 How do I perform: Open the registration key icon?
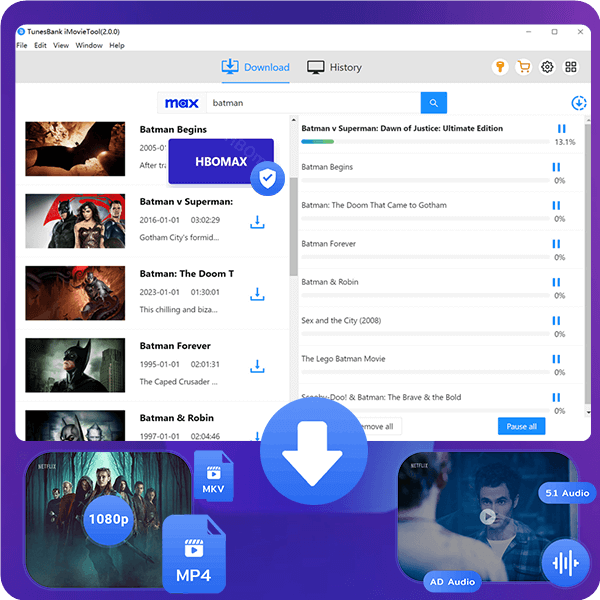(500, 67)
